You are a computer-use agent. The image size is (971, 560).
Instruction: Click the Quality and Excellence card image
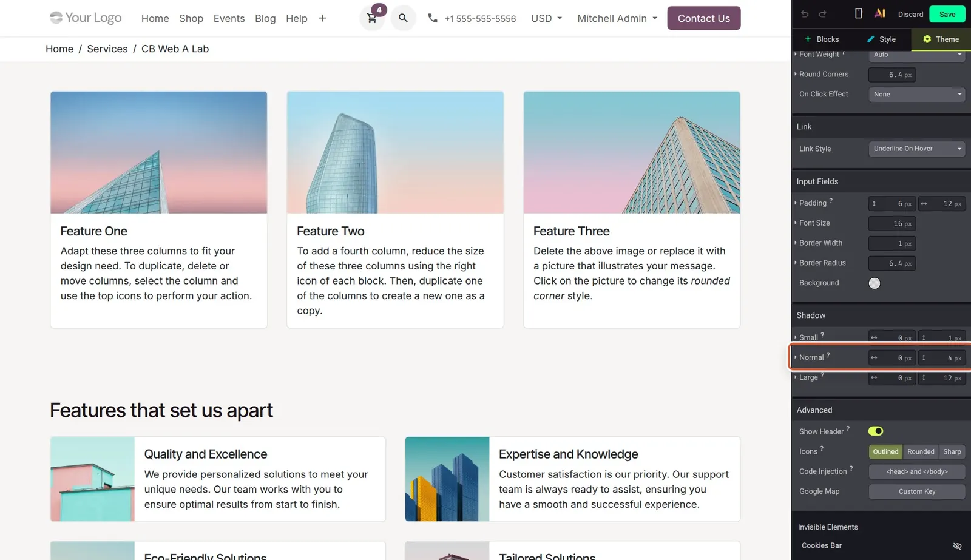(x=92, y=479)
